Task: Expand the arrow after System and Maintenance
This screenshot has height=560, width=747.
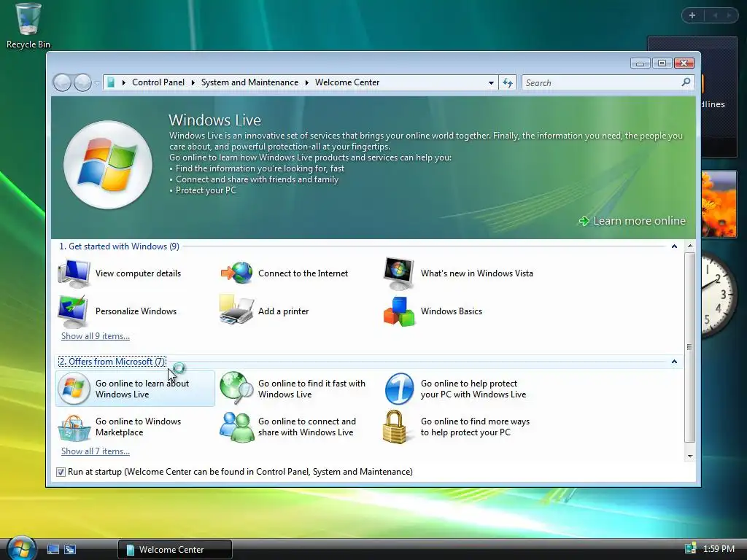Action: (x=307, y=82)
